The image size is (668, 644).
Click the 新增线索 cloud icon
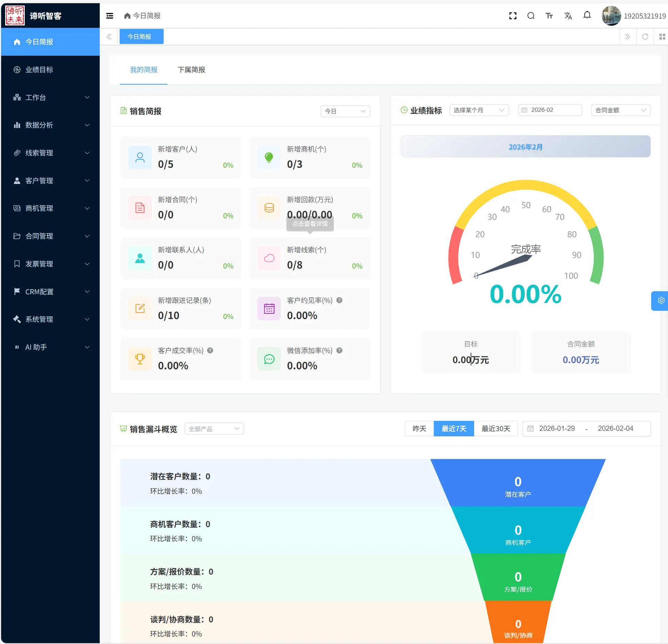pos(269,258)
